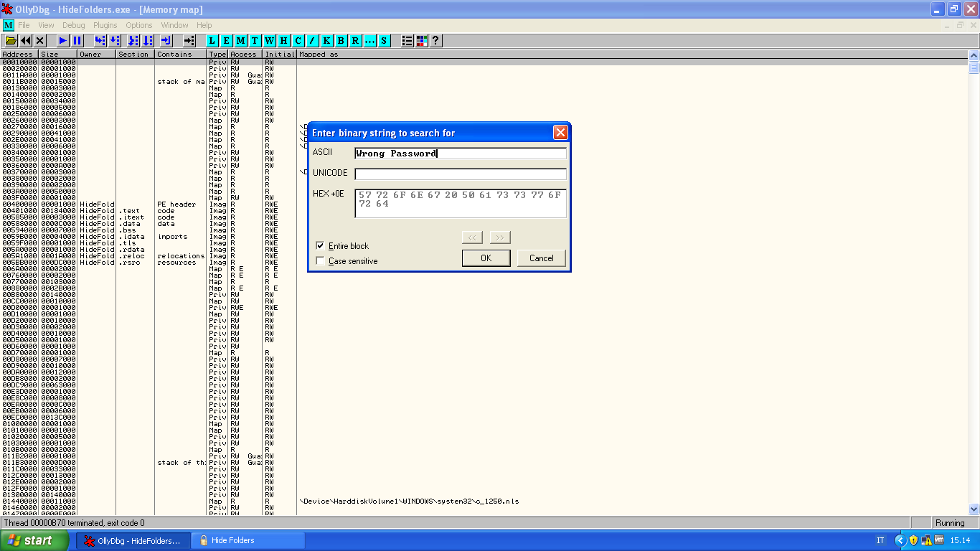Screen dimensions: 980x551
Task: Select the row mapped as c_1250.nls
Action: coord(484,501)
